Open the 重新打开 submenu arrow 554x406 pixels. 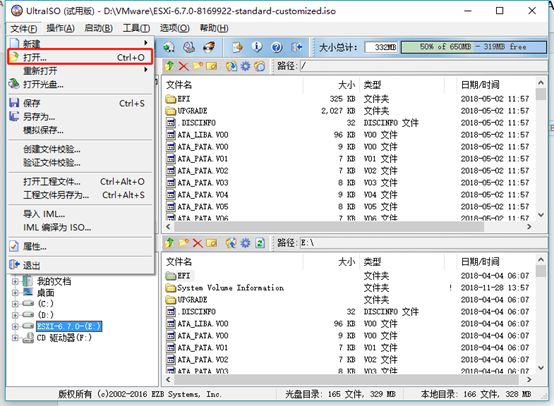click(x=145, y=70)
